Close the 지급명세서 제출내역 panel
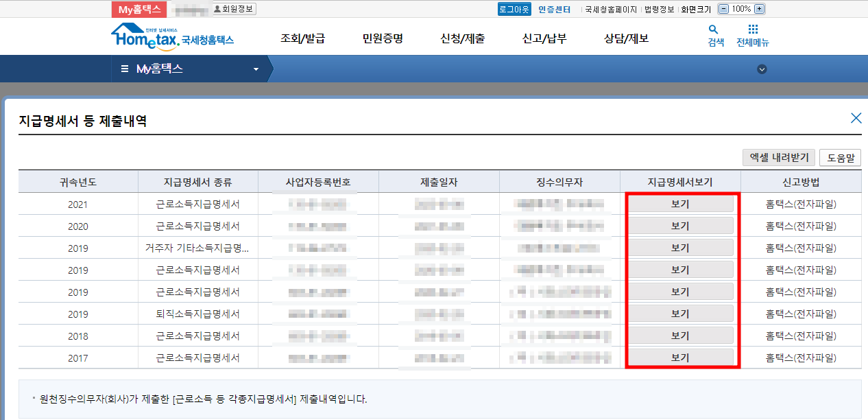The width and height of the screenshot is (868, 420). click(x=856, y=117)
